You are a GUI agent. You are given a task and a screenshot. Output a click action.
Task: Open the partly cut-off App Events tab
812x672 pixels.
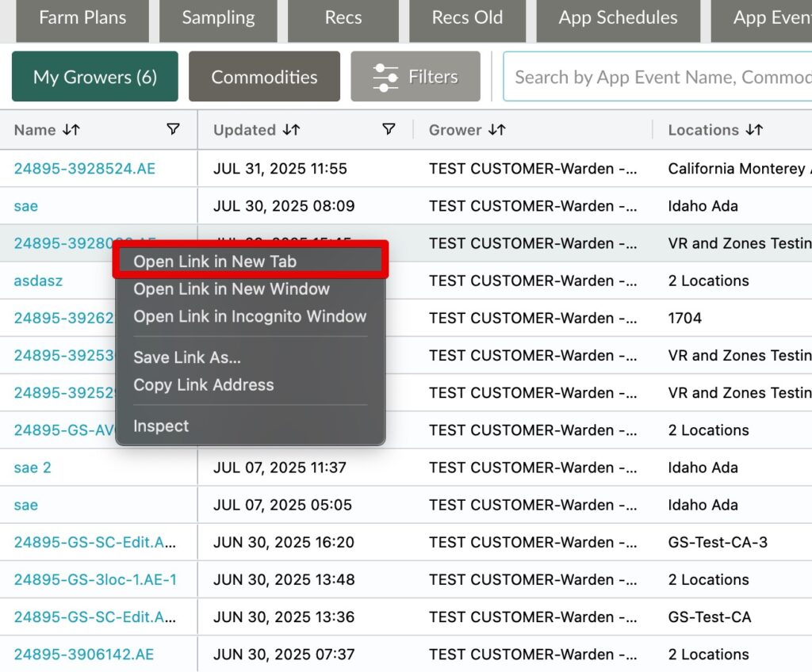click(x=761, y=20)
